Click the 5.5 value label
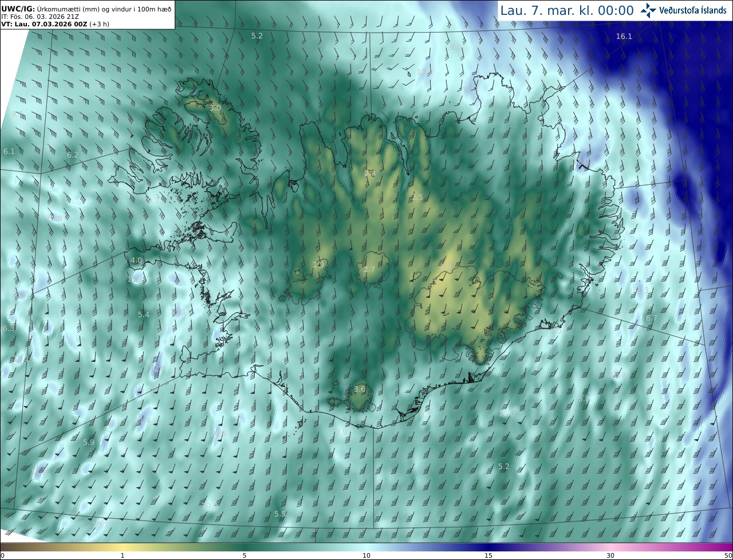 pyautogui.click(x=280, y=514)
